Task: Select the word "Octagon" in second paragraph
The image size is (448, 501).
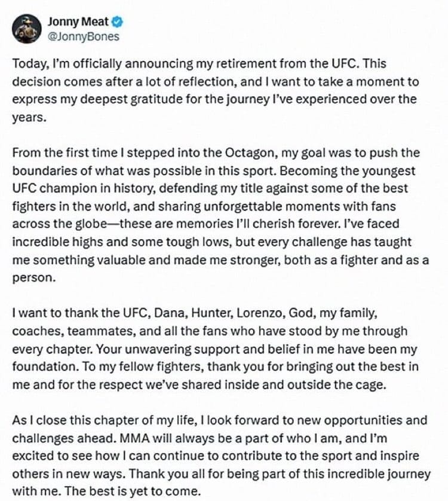Action: 249,152
